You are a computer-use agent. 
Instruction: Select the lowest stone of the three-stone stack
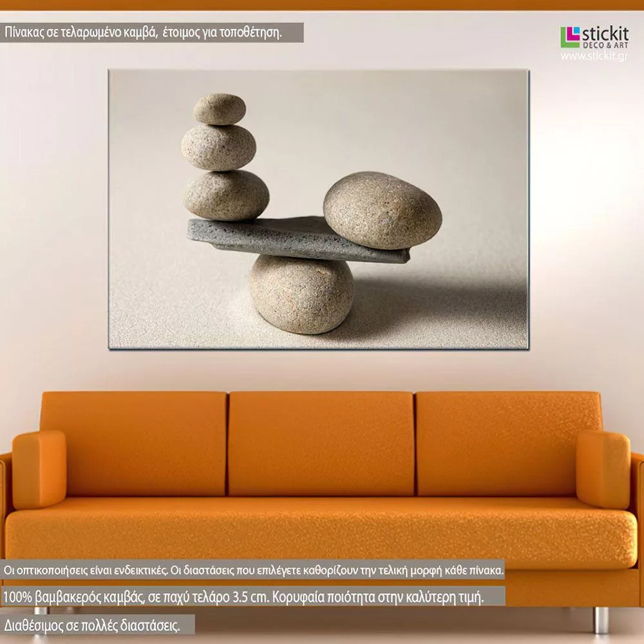(x=226, y=194)
